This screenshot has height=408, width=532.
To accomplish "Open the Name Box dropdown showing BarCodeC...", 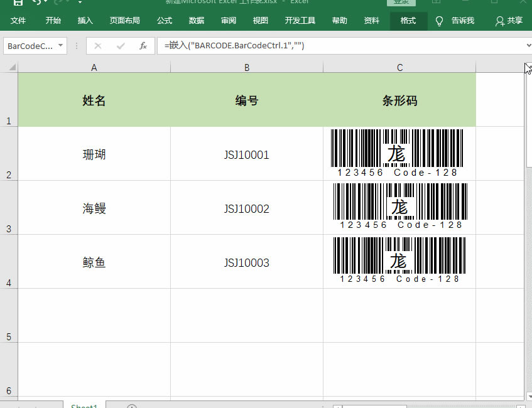I will coord(61,45).
